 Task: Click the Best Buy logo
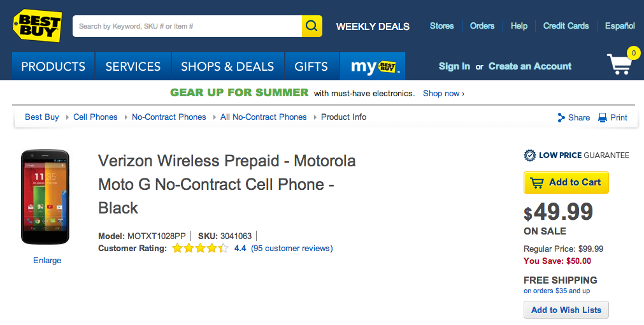tap(38, 25)
